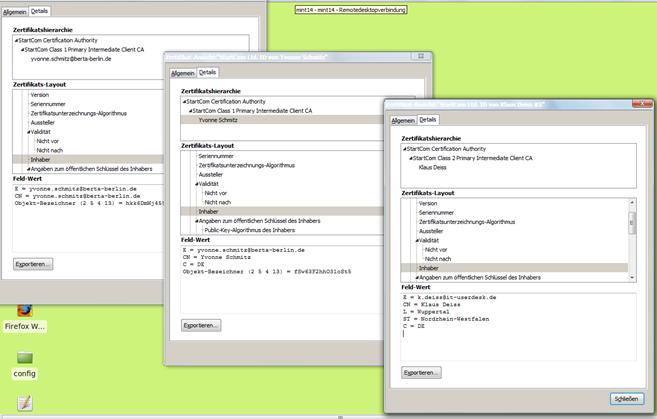This screenshot has height=419, width=657.
Task: Select Nicht vor in leftmost window
Action: click(47, 141)
